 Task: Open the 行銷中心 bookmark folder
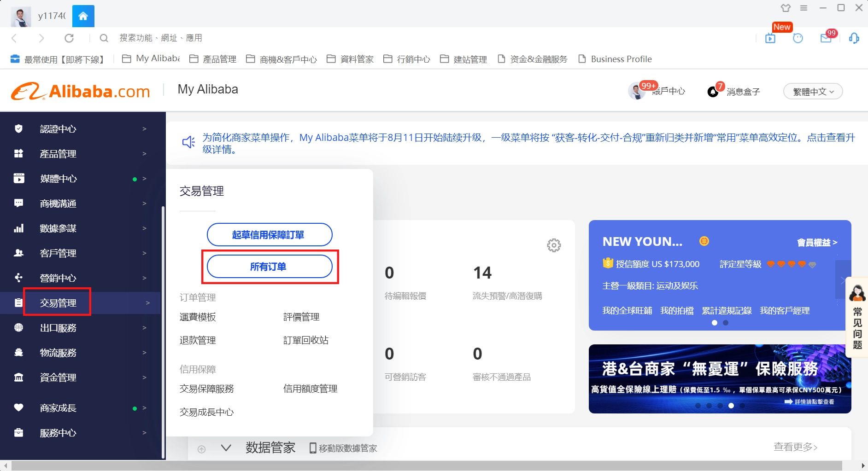tap(407, 59)
